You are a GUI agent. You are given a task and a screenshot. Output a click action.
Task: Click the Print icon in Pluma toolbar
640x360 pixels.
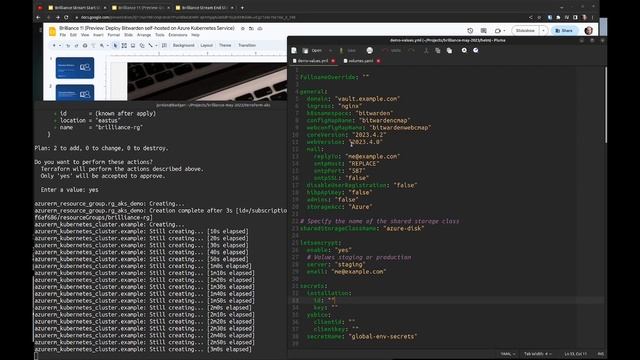click(x=370, y=51)
